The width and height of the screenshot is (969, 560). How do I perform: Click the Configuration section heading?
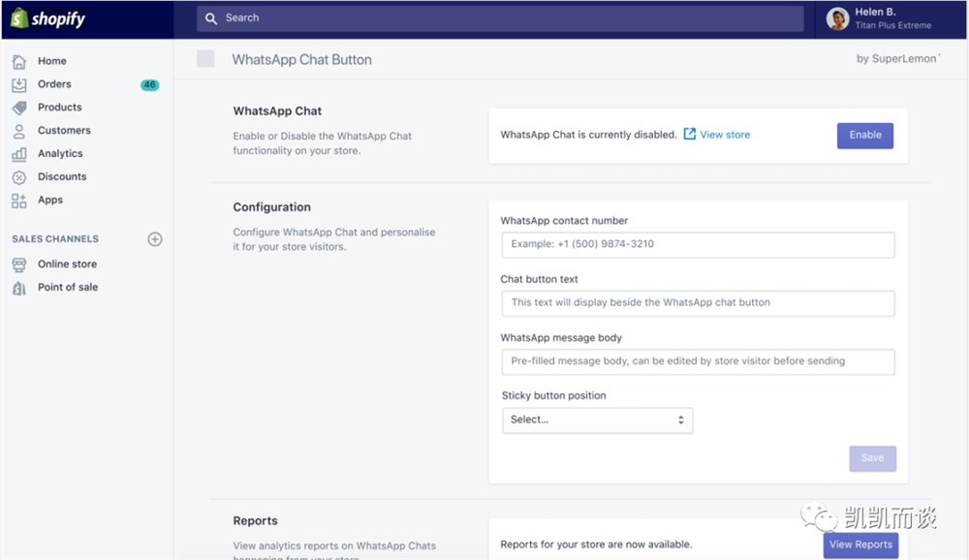[x=272, y=207]
